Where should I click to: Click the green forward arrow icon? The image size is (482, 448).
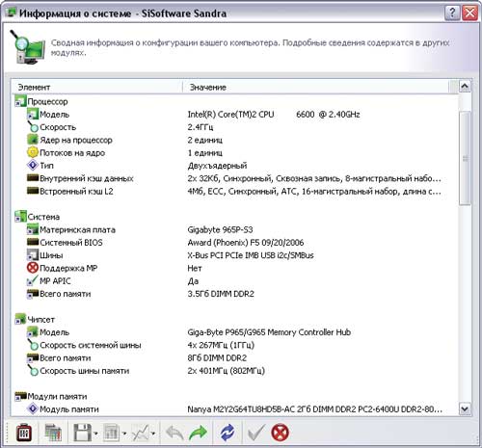pos(198,433)
